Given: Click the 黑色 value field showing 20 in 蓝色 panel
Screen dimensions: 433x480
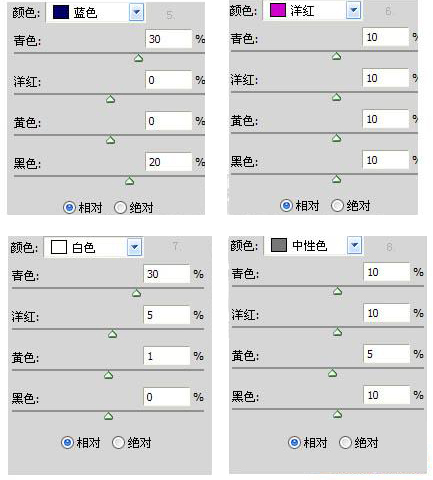Looking at the screenshot, I should (169, 162).
